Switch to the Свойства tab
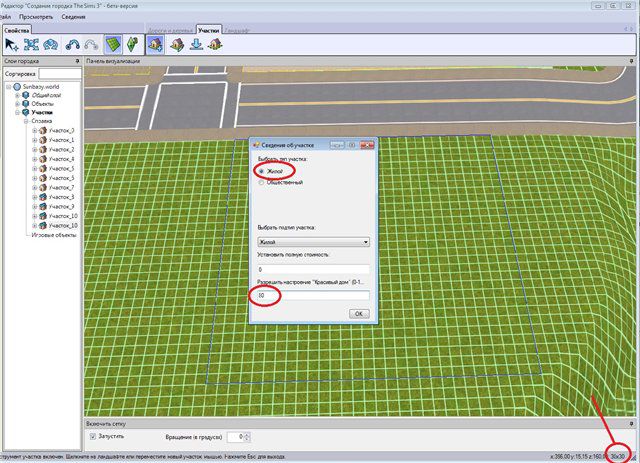 (17, 31)
